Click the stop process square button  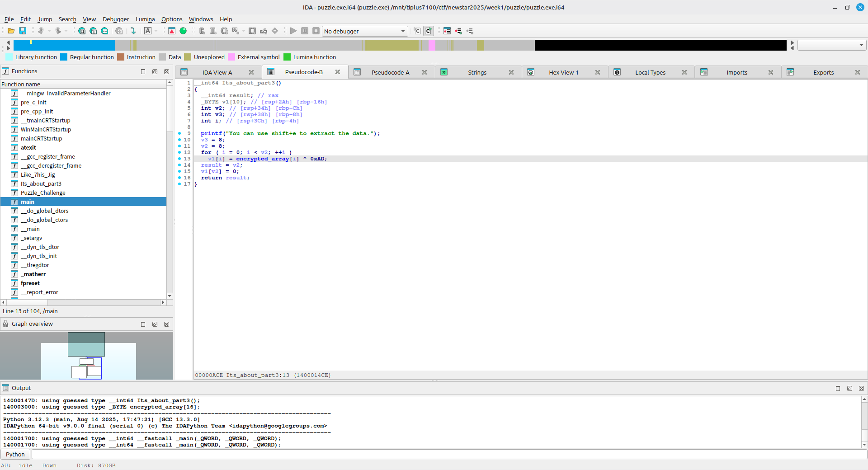tap(316, 31)
